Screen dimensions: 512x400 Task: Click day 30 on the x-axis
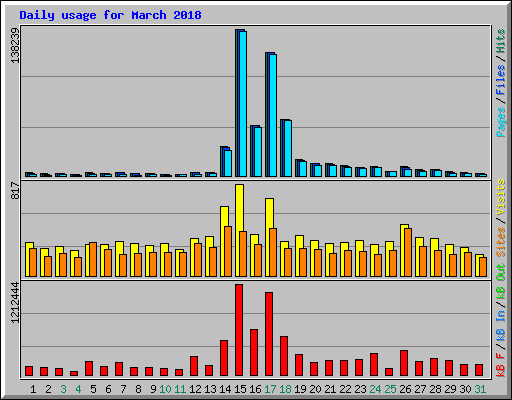pyautogui.click(x=465, y=389)
